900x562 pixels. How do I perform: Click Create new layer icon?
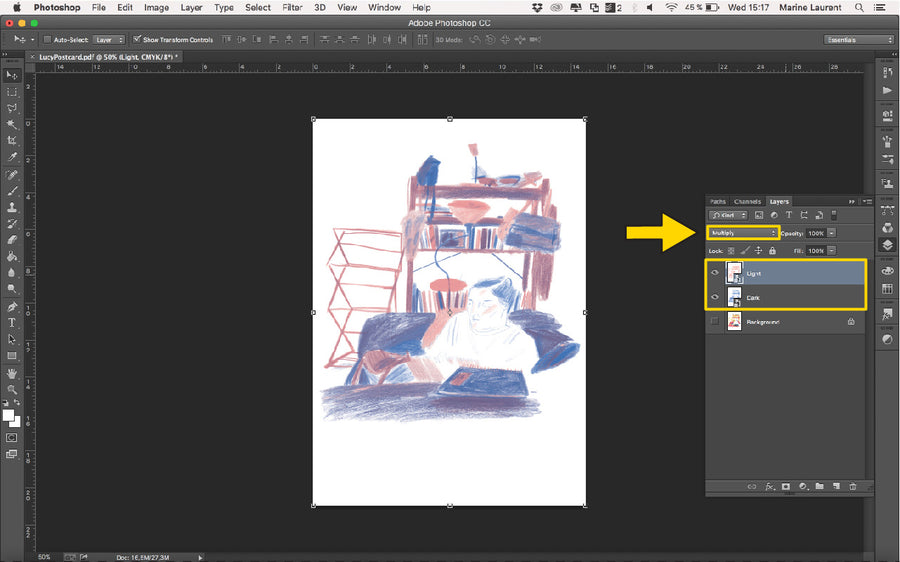tap(836, 486)
